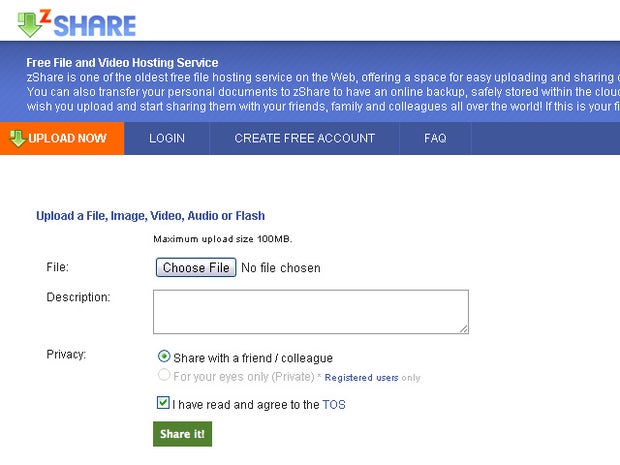Click the green arrow icon beside UPLOAD NOW
Viewport: 620px width, 465px height.
click(x=16, y=138)
